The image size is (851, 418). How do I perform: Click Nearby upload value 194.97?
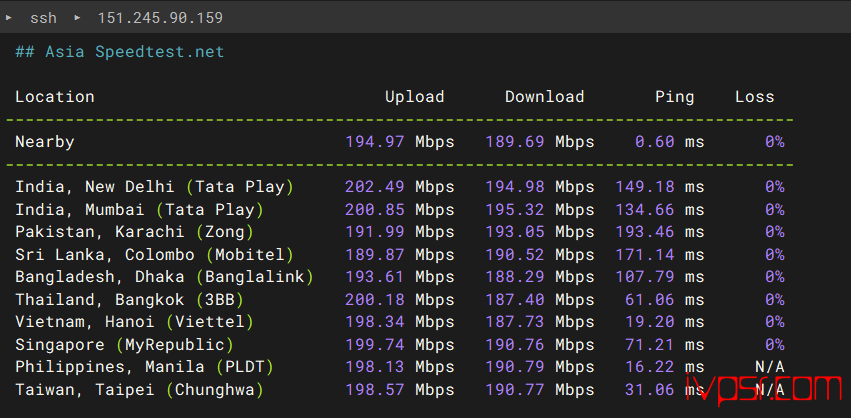(375, 142)
